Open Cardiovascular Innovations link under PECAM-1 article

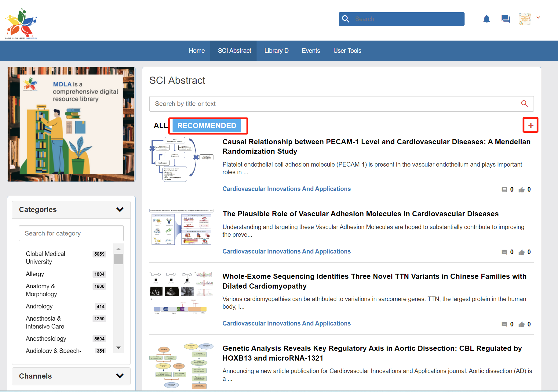pyautogui.click(x=286, y=189)
